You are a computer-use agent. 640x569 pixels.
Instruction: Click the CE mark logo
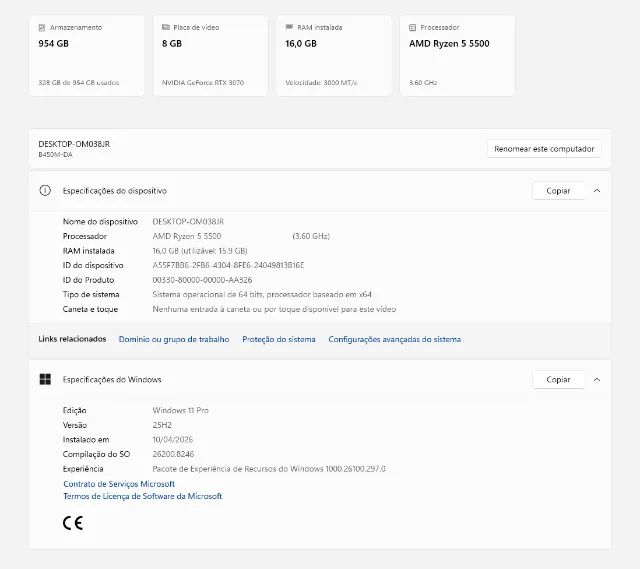click(x=73, y=523)
